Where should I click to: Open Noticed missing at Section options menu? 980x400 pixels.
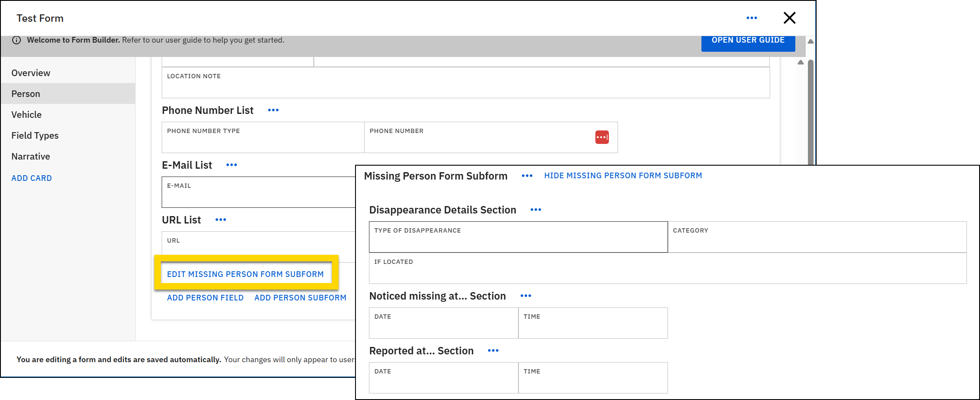tap(525, 296)
